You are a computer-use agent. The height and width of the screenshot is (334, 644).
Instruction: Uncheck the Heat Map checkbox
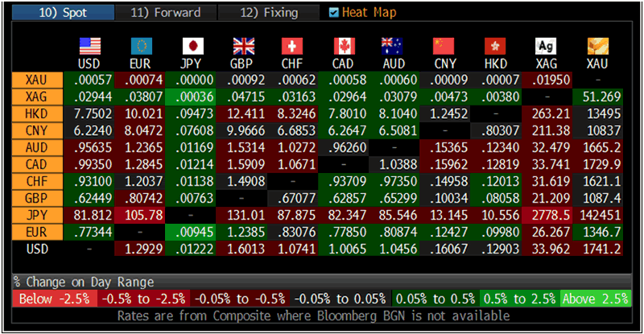pos(335,12)
